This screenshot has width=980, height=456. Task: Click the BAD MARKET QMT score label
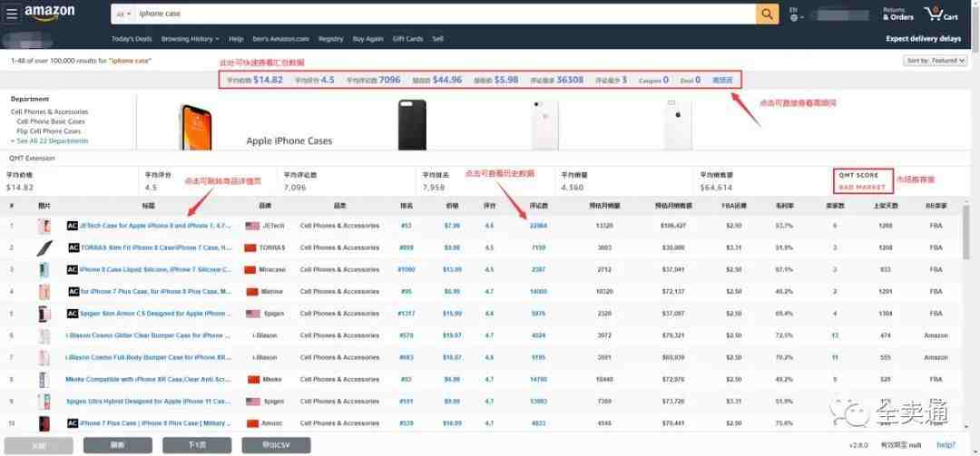click(x=862, y=187)
